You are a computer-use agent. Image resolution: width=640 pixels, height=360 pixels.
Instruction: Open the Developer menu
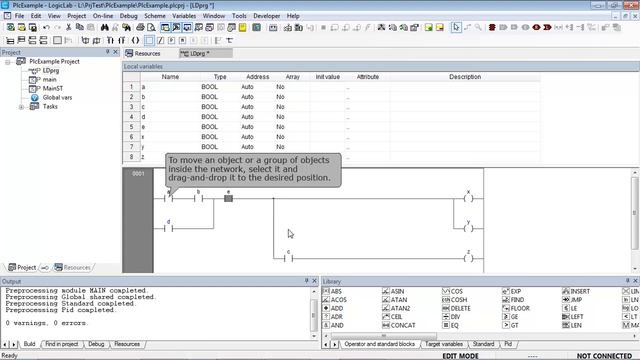(x=267, y=16)
